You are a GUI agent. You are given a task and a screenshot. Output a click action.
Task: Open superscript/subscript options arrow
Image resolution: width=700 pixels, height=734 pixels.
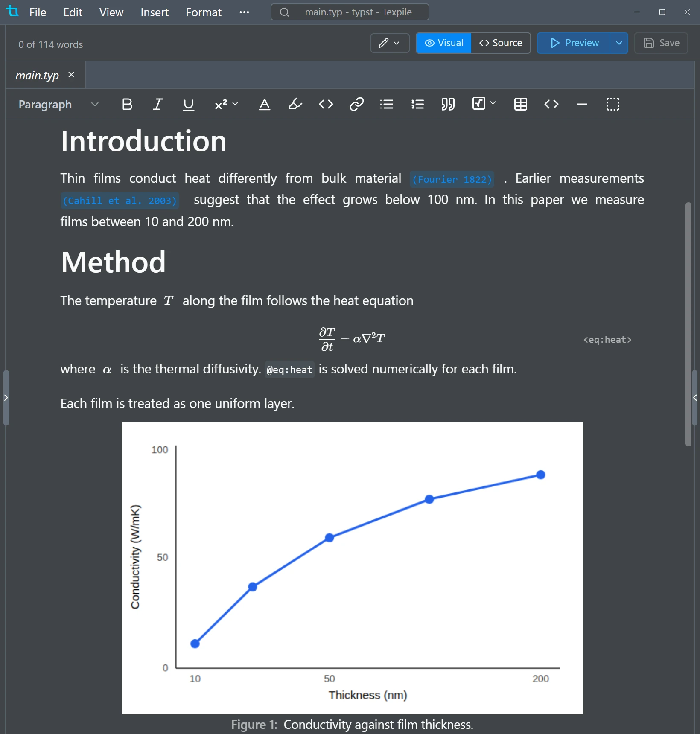(x=235, y=104)
